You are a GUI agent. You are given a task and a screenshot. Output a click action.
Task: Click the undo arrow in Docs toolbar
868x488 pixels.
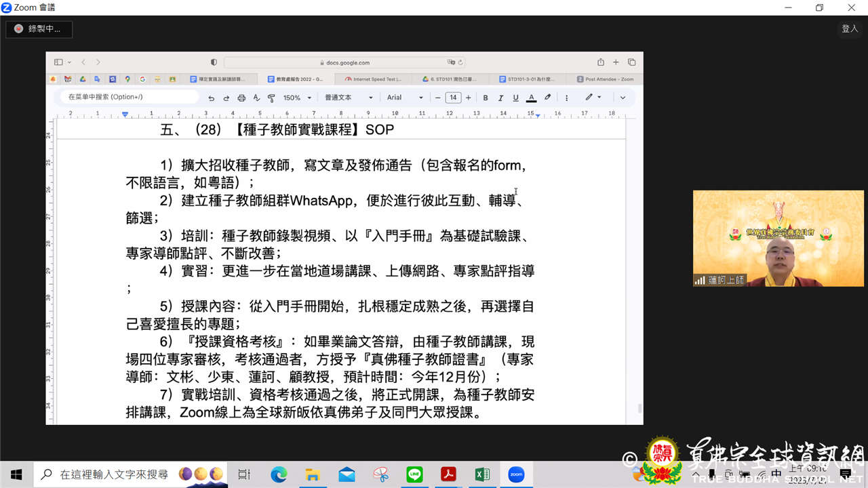pos(212,98)
